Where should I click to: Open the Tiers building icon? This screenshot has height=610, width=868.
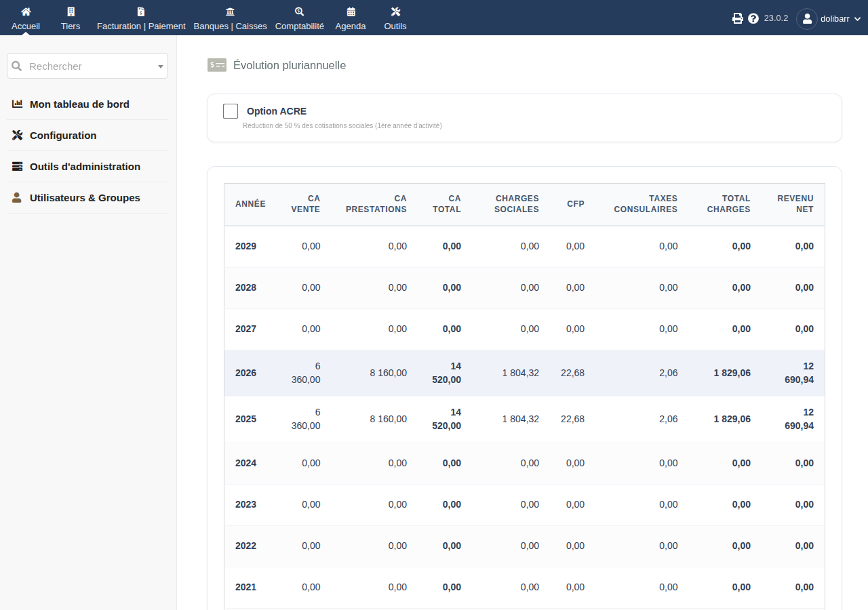tap(71, 12)
